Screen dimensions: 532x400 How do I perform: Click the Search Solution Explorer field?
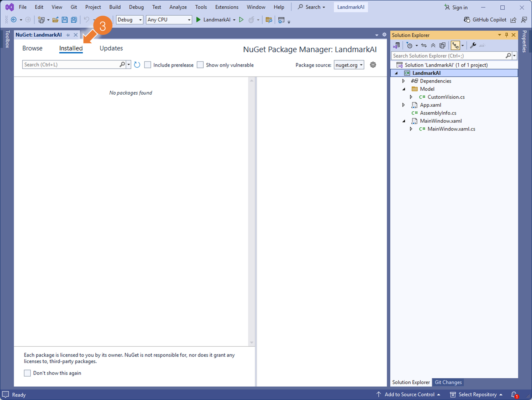[448, 56]
